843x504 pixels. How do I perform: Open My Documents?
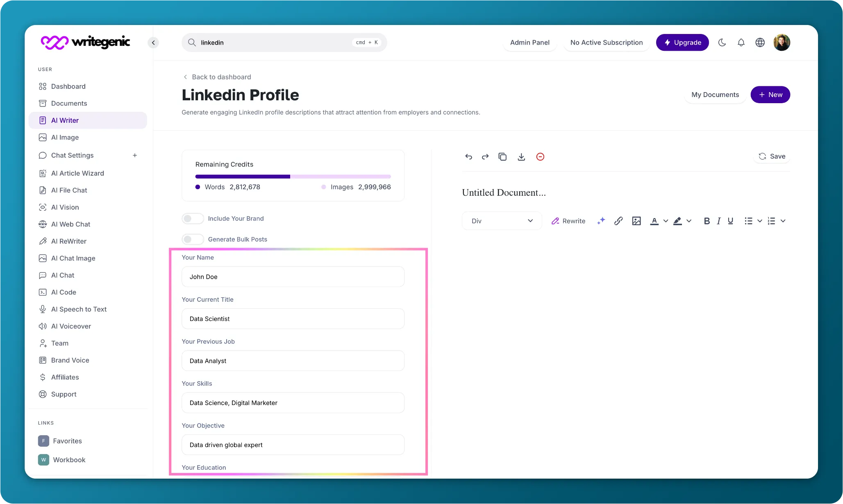[715, 95]
